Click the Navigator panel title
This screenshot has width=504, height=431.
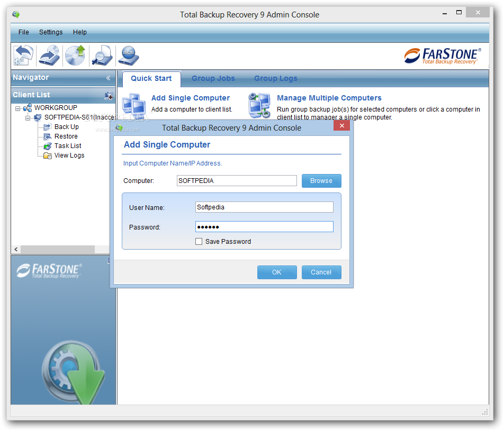[x=31, y=78]
